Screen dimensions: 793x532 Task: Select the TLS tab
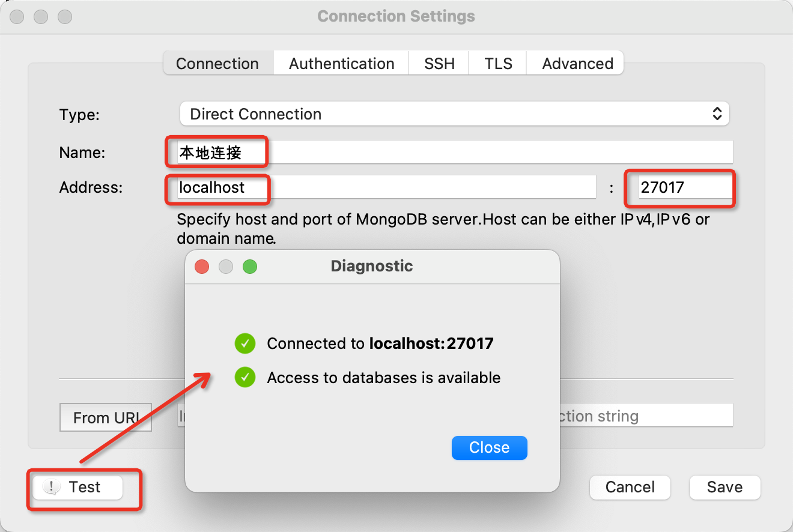[x=498, y=63]
